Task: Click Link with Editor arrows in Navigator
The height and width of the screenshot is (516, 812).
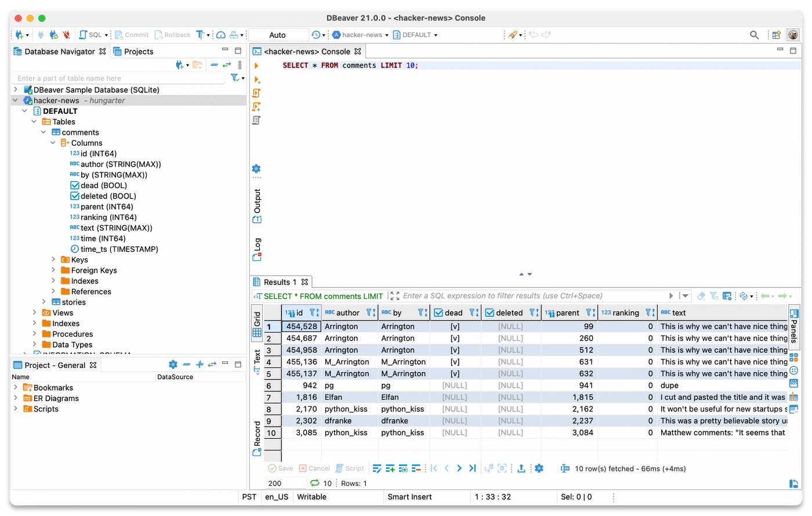Action: click(x=227, y=64)
